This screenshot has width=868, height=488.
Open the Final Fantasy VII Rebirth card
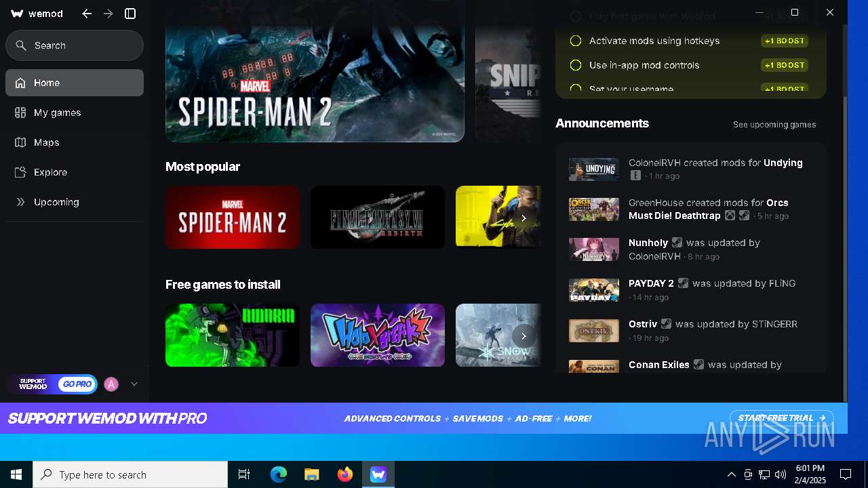tap(378, 218)
